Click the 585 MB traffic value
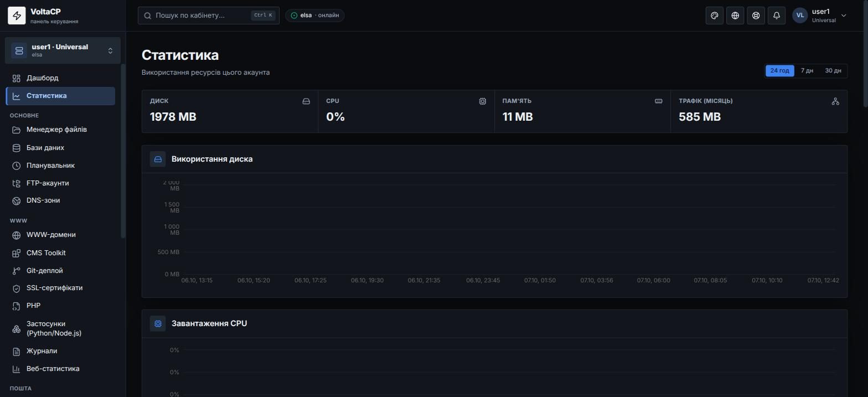The width and height of the screenshot is (868, 397). pyautogui.click(x=700, y=117)
